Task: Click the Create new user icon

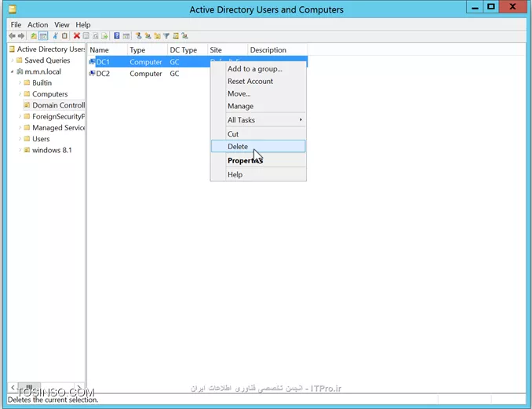Action: (138, 35)
